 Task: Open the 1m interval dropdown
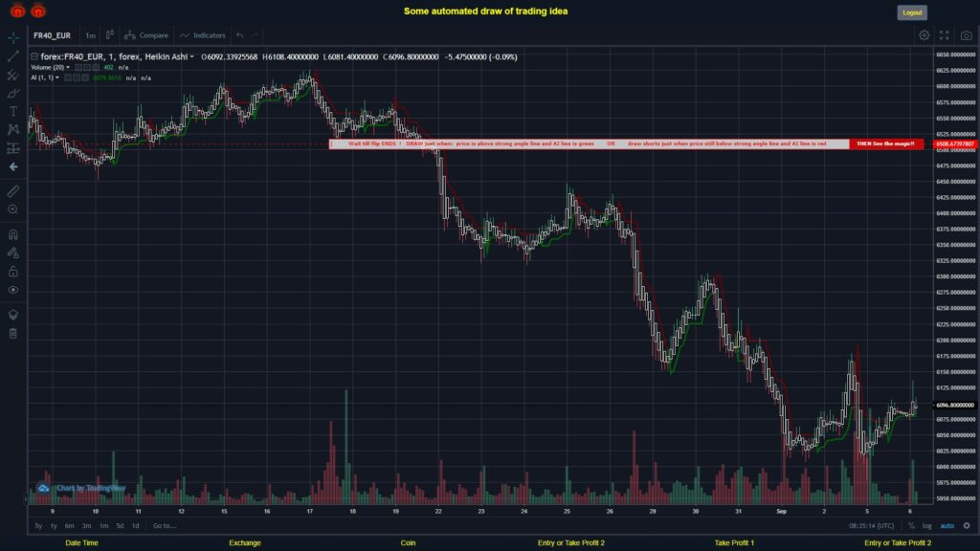tap(91, 35)
